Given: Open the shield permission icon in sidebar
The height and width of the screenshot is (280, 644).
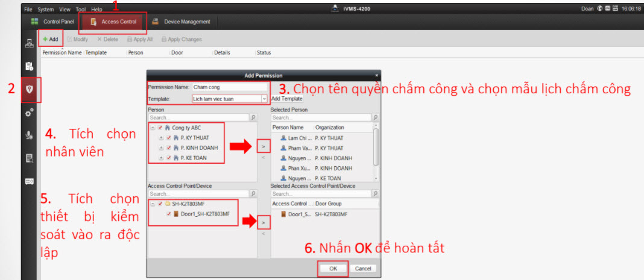Looking at the screenshot, I should click(x=29, y=89).
